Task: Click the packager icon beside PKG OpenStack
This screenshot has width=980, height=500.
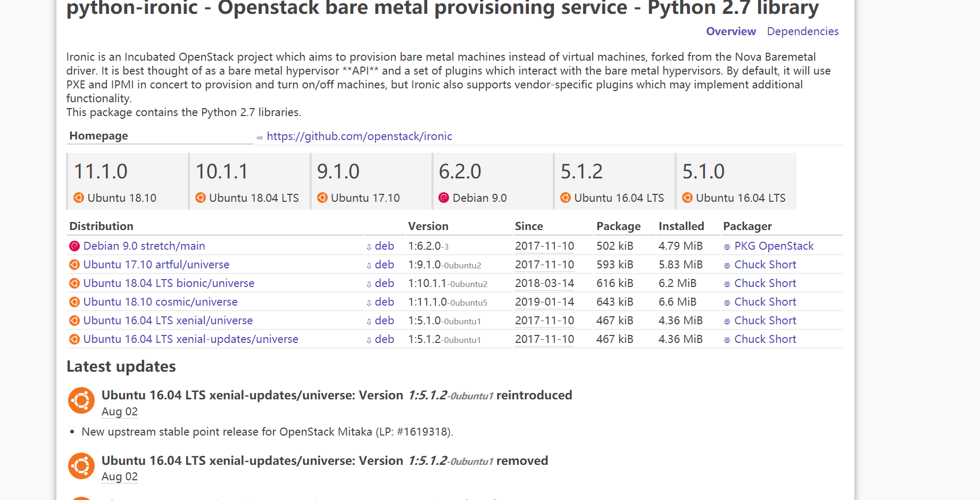Action: point(727,247)
